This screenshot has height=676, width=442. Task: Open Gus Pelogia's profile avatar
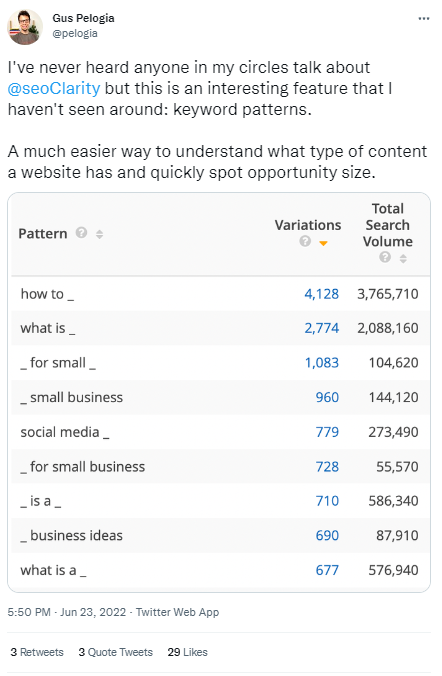click(x=25, y=27)
